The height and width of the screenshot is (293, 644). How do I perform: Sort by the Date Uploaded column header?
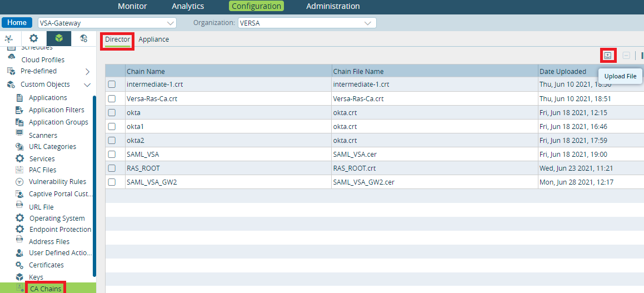(x=591, y=71)
